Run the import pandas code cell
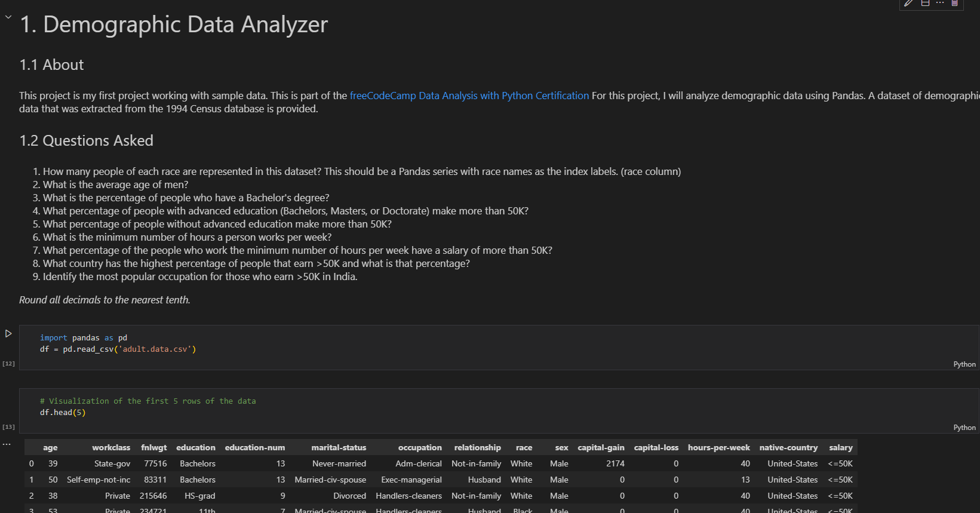This screenshot has height=513, width=980. pyautogui.click(x=8, y=333)
